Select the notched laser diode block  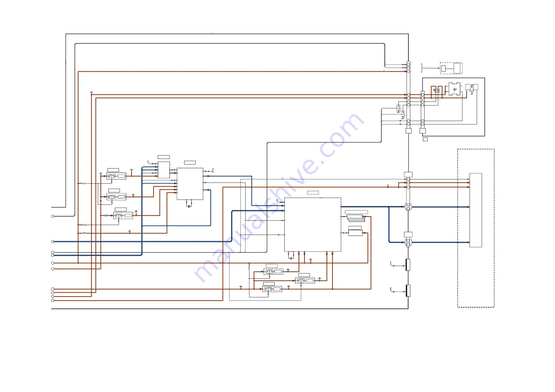tap(455, 89)
